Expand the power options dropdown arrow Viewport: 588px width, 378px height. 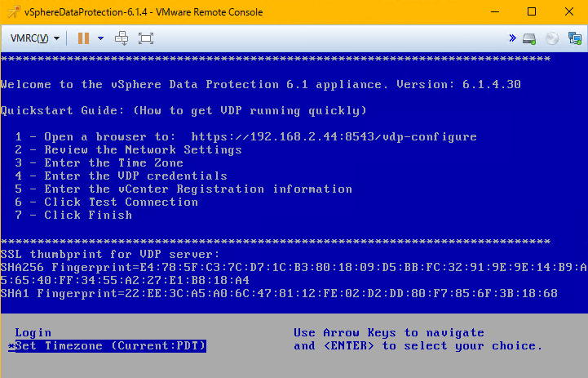click(x=100, y=38)
